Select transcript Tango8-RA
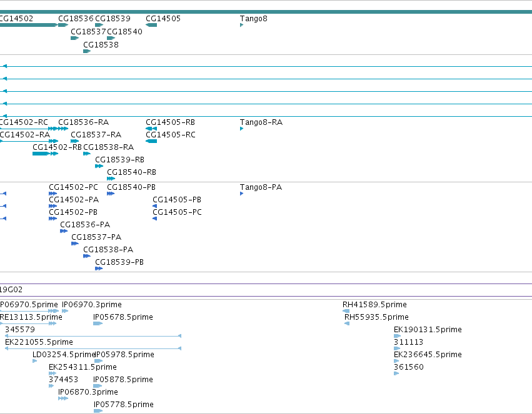Viewport: 532px width, 414px height. pyautogui.click(x=261, y=122)
